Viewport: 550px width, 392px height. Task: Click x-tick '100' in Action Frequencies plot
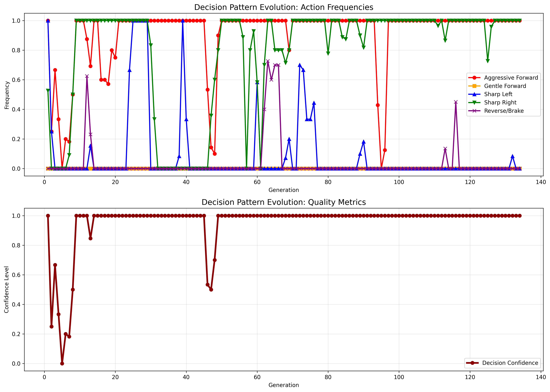coord(399,182)
